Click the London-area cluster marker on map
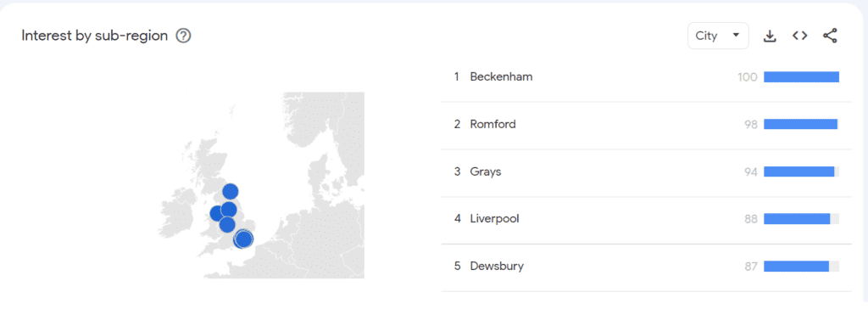This screenshot has width=868, height=309. [x=243, y=239]
